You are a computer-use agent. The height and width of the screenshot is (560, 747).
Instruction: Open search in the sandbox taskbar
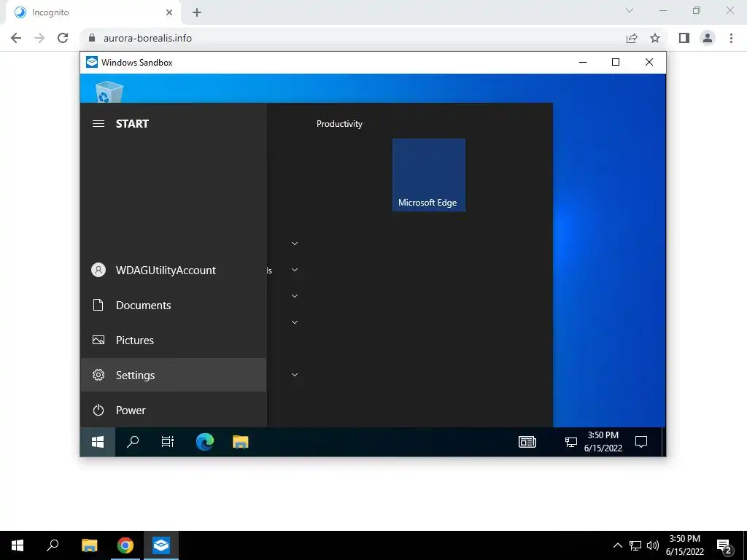pos(133,442)
